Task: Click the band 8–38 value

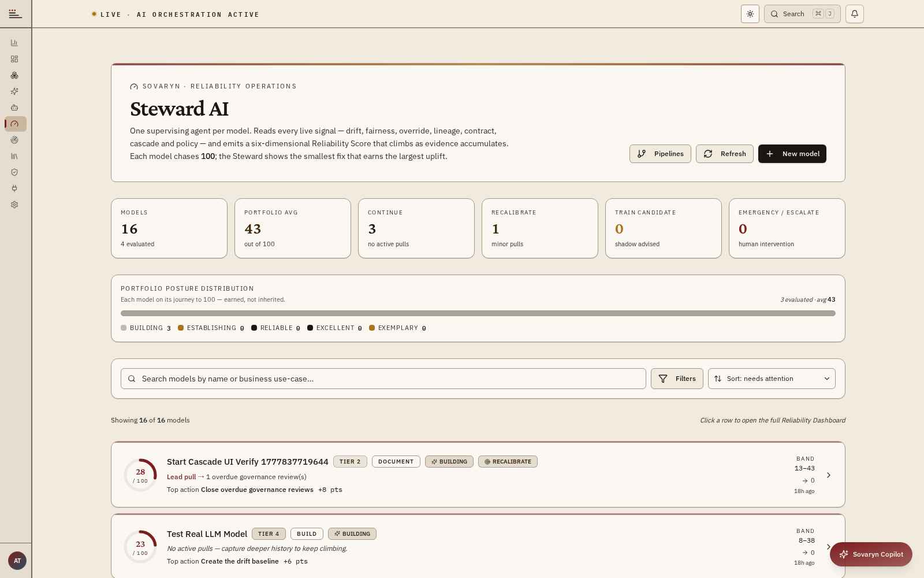Action: pyautogui.click(x=807, y=540)
